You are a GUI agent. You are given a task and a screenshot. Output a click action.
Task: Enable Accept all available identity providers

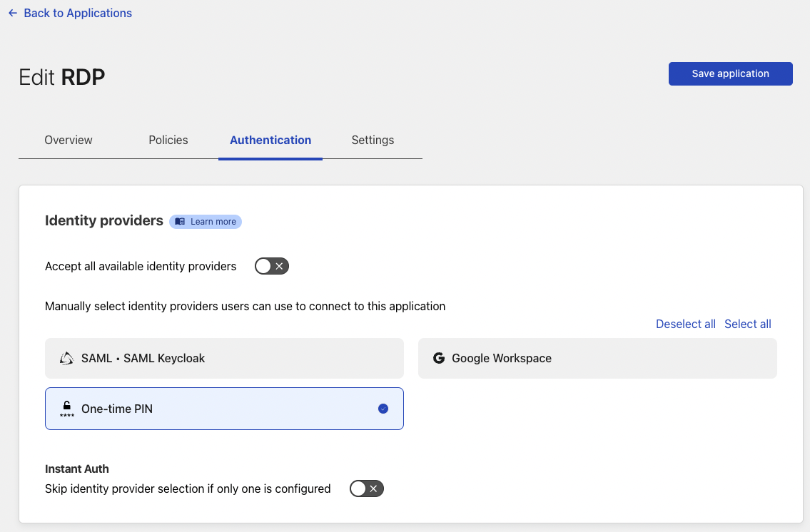click(272, 266)
